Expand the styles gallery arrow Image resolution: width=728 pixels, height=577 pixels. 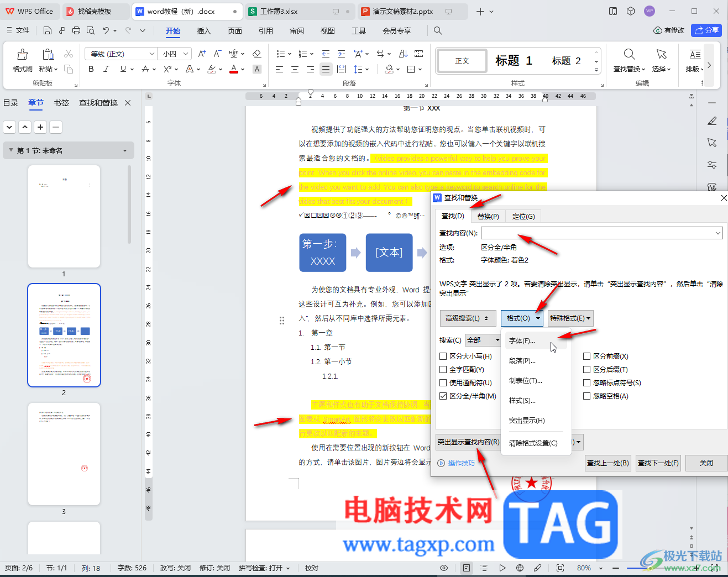click(x=596, y=70)
